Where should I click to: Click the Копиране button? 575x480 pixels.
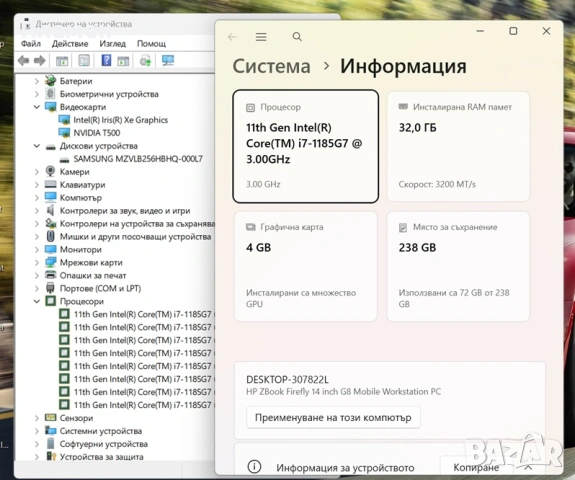click(476, 467)
